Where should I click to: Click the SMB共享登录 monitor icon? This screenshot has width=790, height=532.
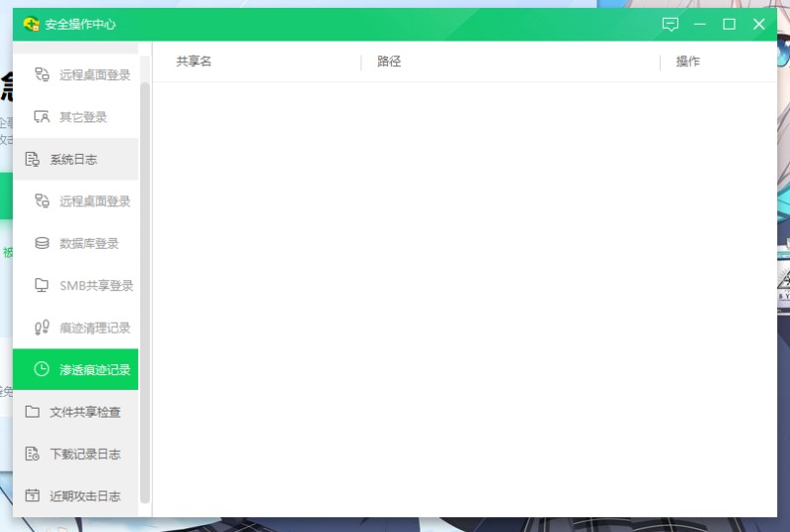click(41, 285)
